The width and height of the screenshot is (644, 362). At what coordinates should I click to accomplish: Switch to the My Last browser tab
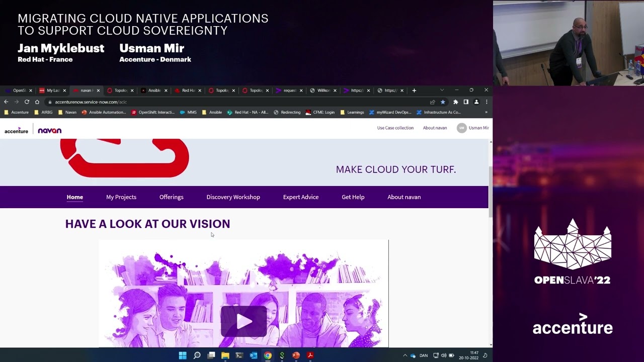point(52,90)
